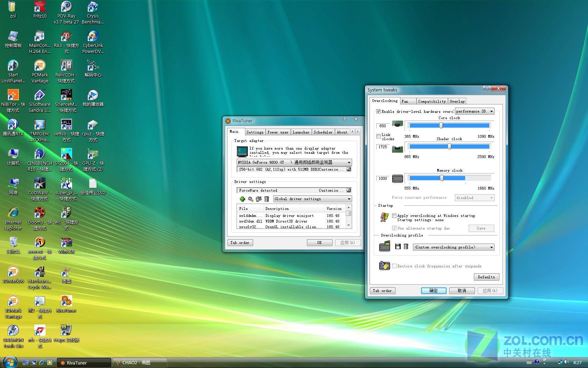
Task: Open the NVIDIA GeForce 9800 GT adapter dropdown
Action: [294, 162]
